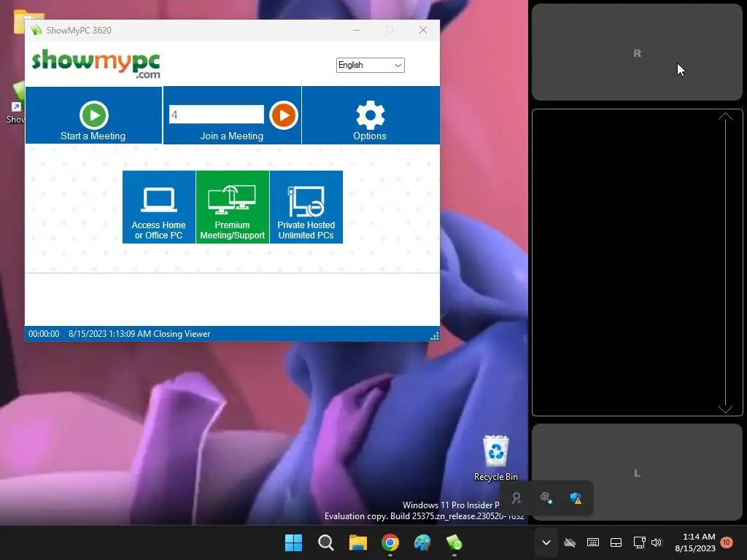This screenshot has height=560, width=747.
Task: Toggle the virtual touchpad tray icon
Action: coord(616,542)
